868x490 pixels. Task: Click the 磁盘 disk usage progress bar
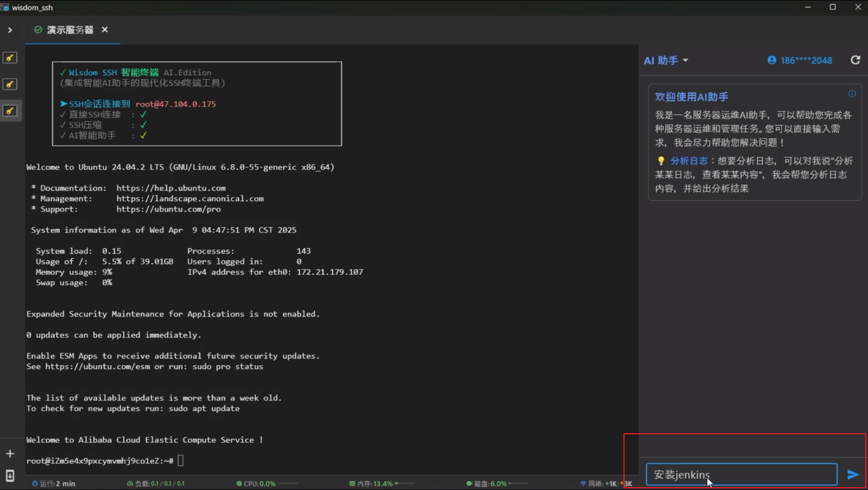click(518, 483)
